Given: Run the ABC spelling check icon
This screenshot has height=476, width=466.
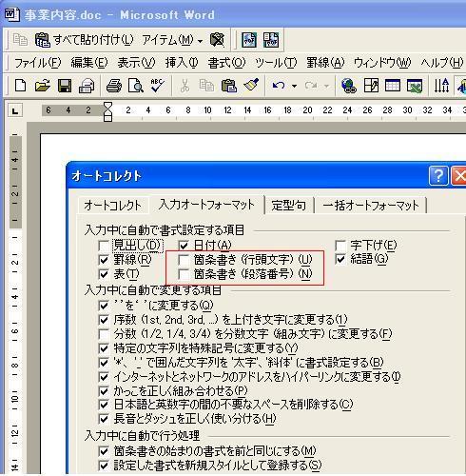Looking at the screenshot, I should coord(157,86).
